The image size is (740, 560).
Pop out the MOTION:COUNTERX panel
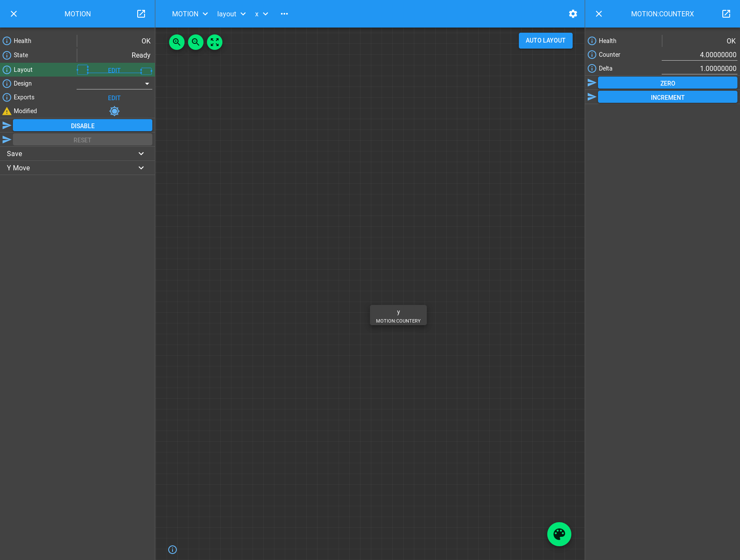[726, 14]
